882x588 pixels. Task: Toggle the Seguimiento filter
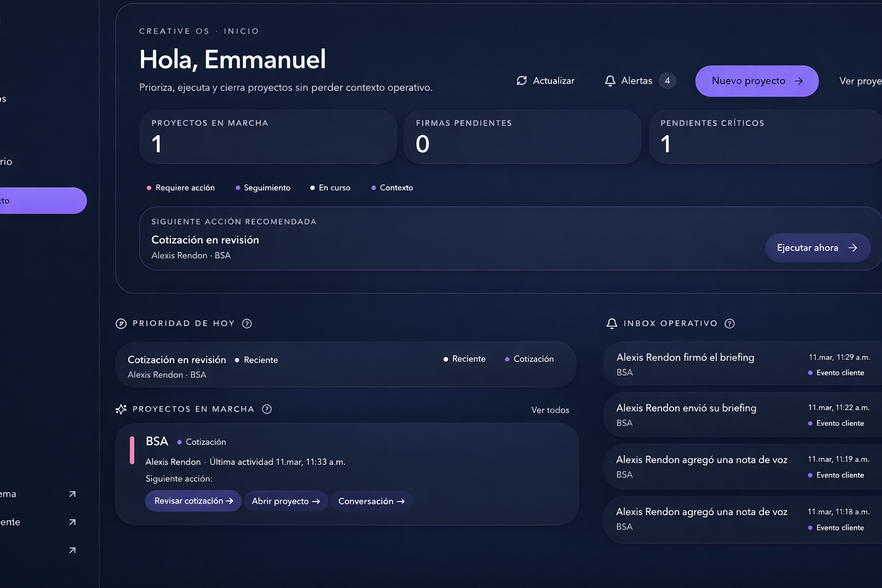click(x=263, y=188)
